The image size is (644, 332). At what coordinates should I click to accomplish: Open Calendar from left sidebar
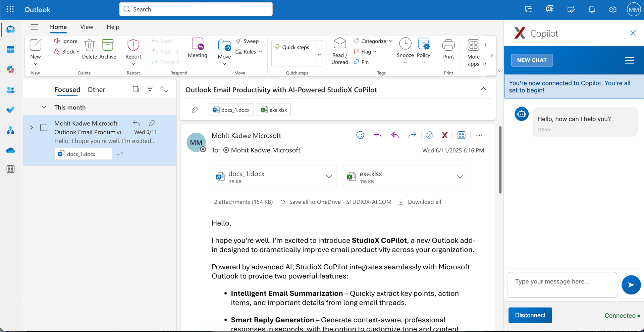coord(10,50)
